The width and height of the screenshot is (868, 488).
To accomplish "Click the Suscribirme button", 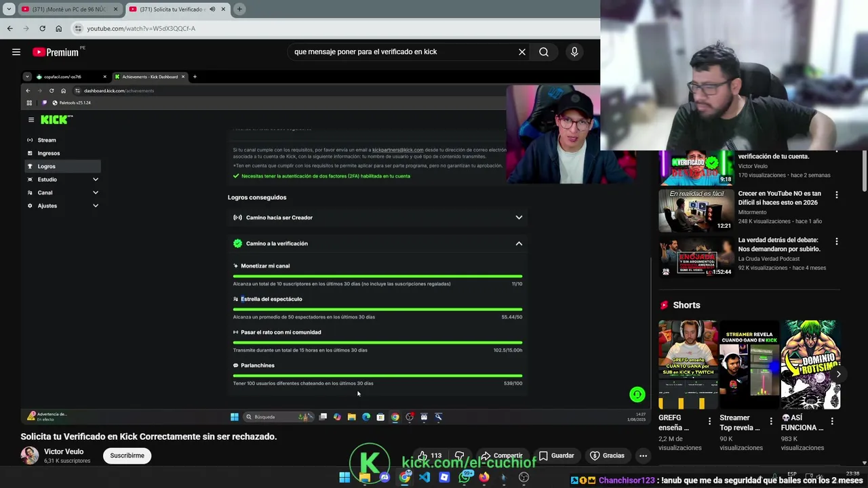I will coord(127,455).
